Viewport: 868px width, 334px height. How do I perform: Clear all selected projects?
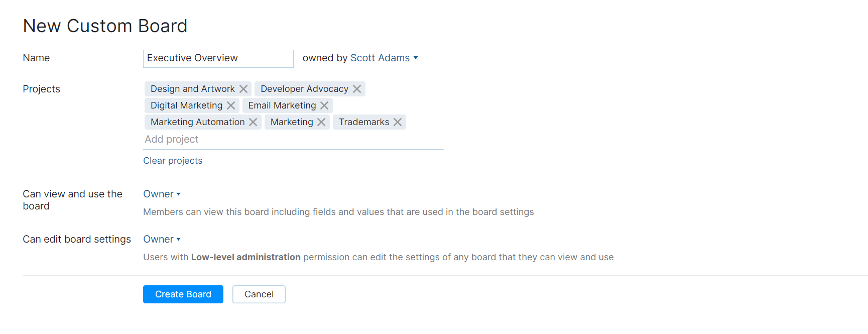tap(173, 160)
